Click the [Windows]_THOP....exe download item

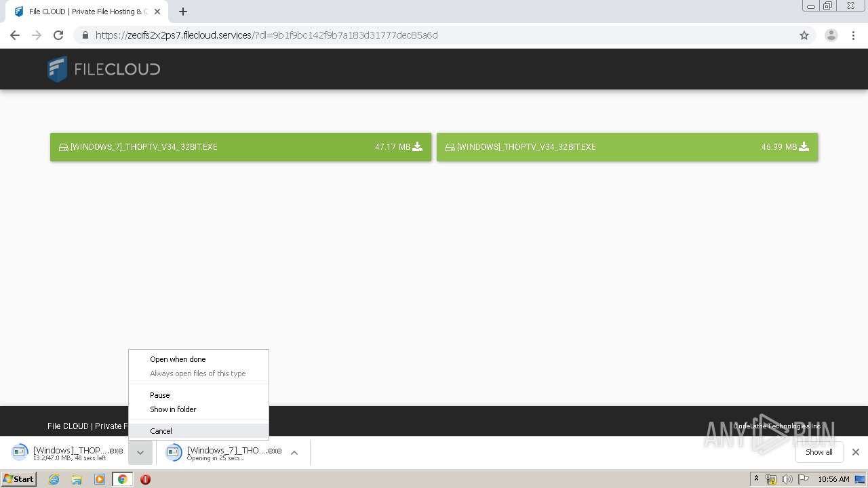point(68,453)
